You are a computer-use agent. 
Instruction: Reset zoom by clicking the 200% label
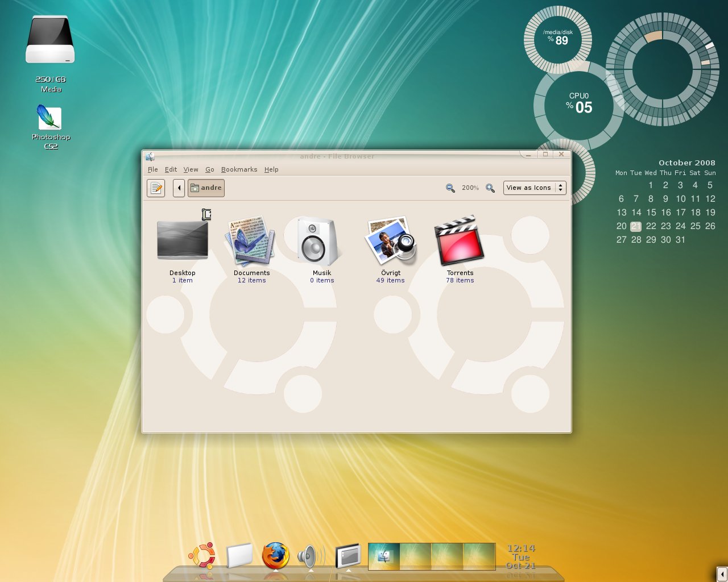[470, 188]
